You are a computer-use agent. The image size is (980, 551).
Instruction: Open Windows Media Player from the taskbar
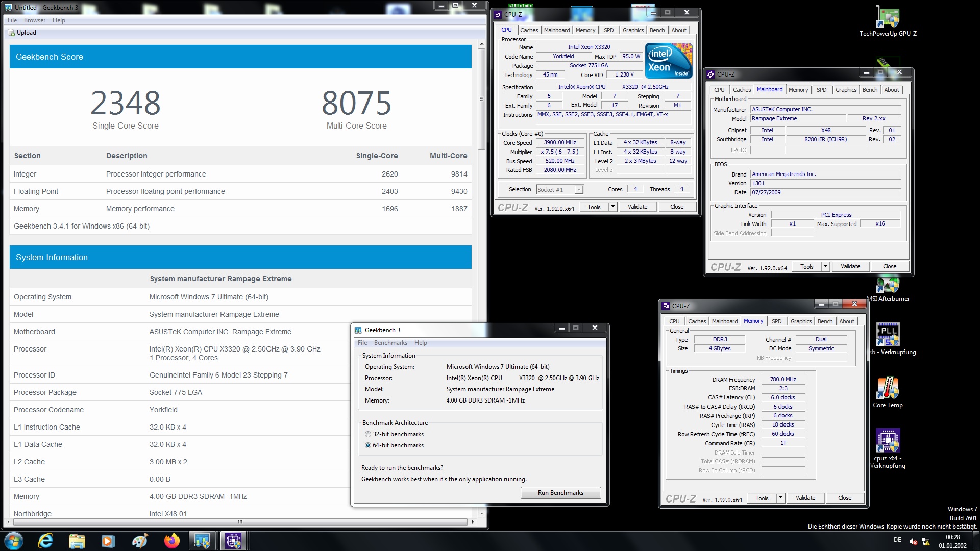pos(108,540)
